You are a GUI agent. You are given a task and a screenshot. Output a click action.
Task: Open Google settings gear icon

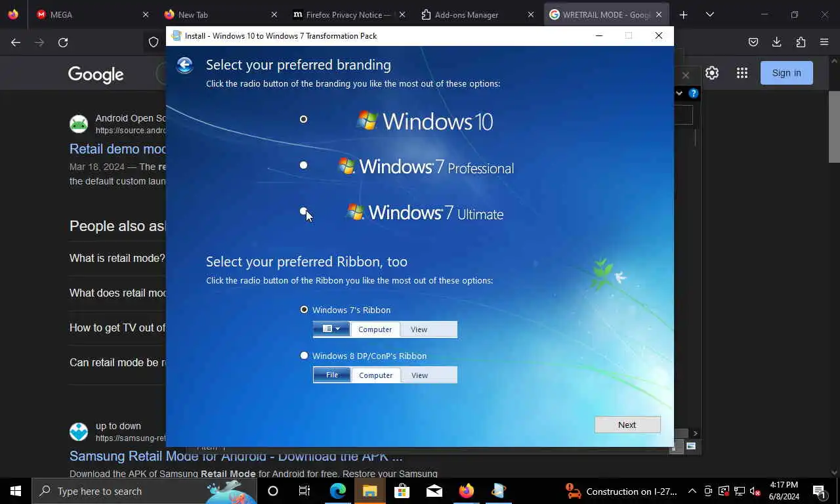point(712,73)
